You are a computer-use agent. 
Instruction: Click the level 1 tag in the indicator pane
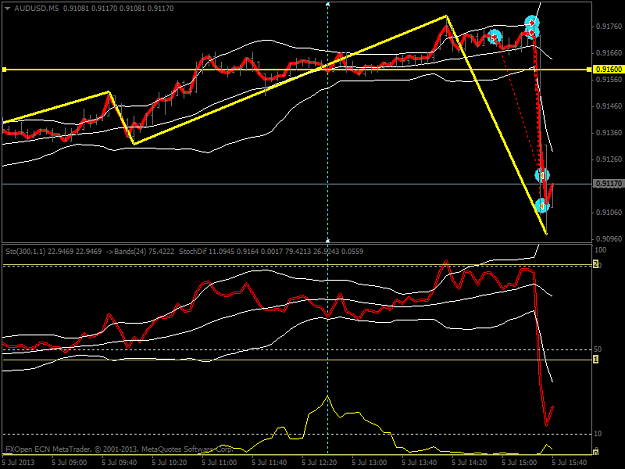(x=596, y=359)
